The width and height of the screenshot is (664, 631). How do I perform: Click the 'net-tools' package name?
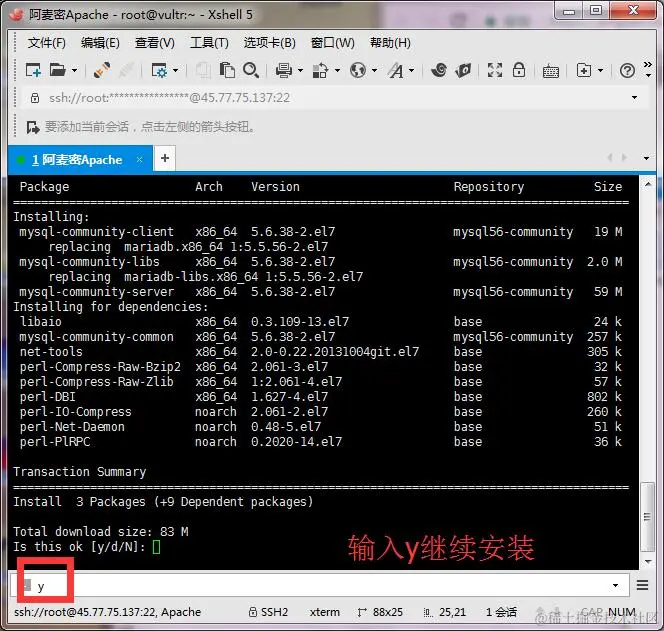[x=51, y=351]
